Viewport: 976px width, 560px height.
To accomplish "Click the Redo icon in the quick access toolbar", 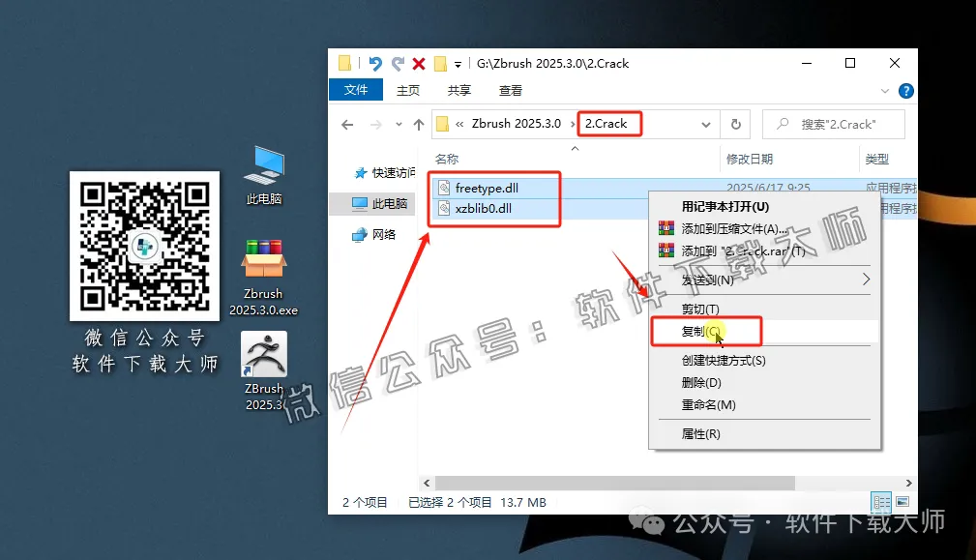I will [x=398, y=64].
